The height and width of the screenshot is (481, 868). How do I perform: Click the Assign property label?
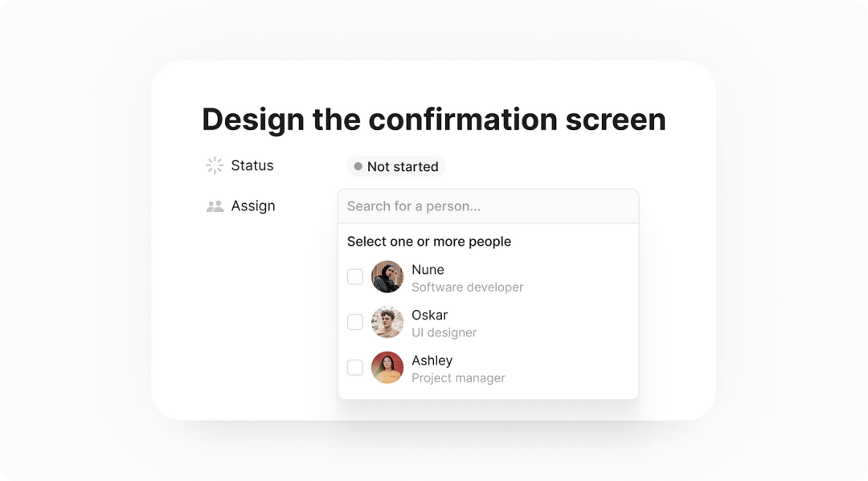pyautogui.click(x=253, y=206)
